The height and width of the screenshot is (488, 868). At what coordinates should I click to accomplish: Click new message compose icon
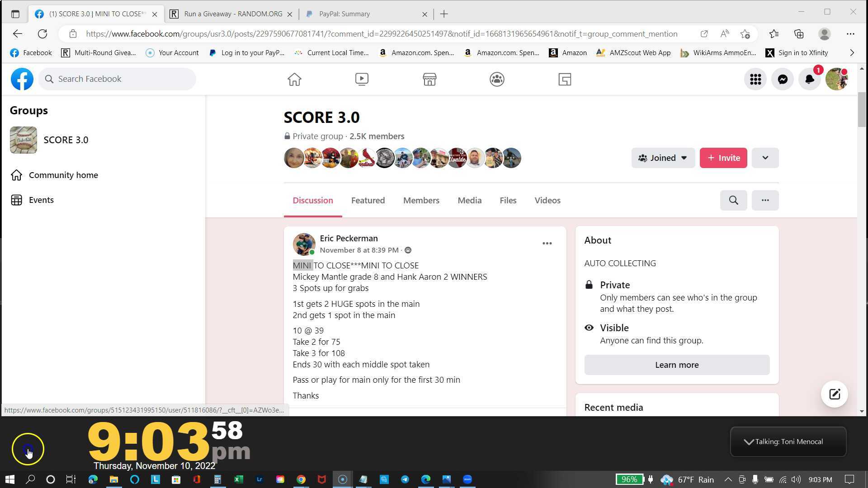834,394
